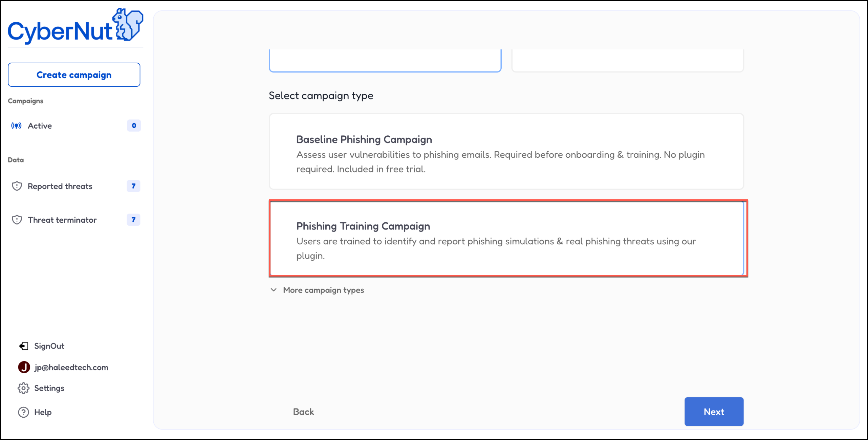Open Threat terminator menu item

62,220
